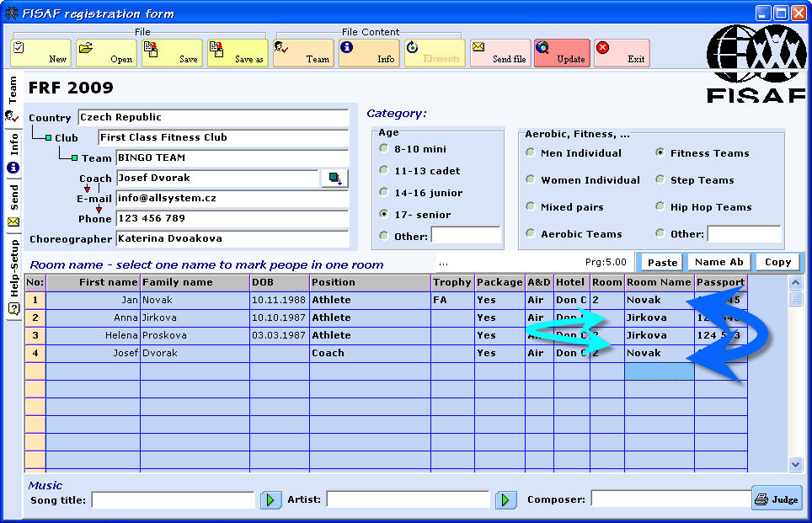812x523 pixels.
Task: Switch to the Team side tab
Action: tap(13, 99)
